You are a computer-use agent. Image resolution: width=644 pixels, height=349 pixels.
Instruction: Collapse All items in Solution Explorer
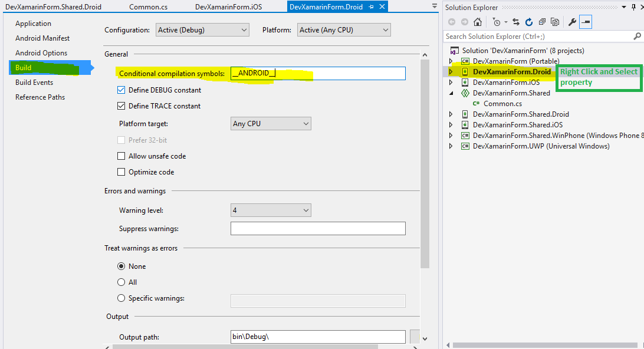[542, 22]
